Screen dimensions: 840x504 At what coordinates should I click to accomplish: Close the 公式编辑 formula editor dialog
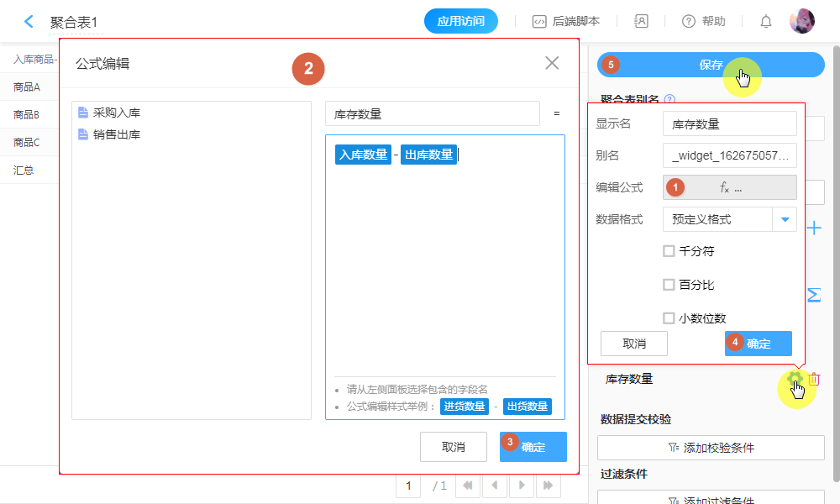(x=552, y=63)
